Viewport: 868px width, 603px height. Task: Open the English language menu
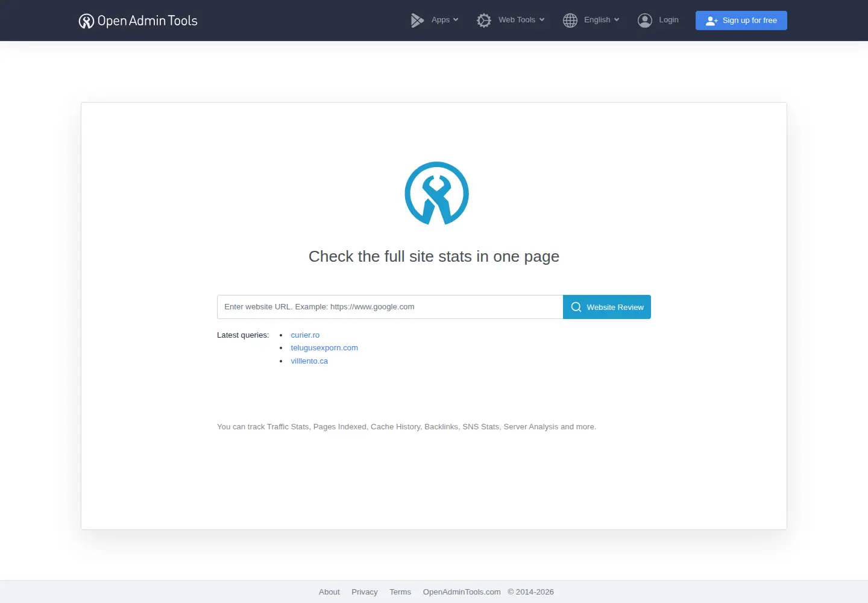591,21
